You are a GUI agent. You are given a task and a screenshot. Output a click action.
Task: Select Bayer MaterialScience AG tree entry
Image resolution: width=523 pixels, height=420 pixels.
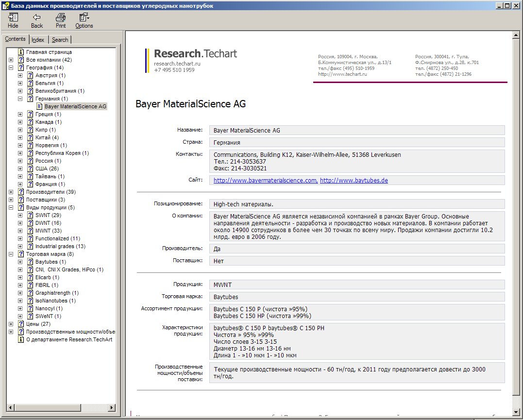pyautogui.click(x=75, y=106)
